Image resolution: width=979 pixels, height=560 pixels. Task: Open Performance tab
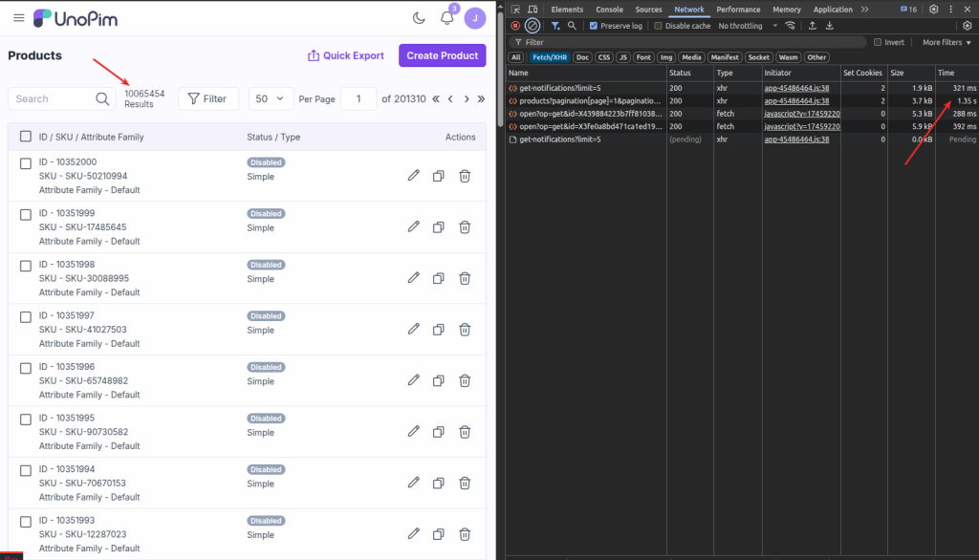click(738, 10)
